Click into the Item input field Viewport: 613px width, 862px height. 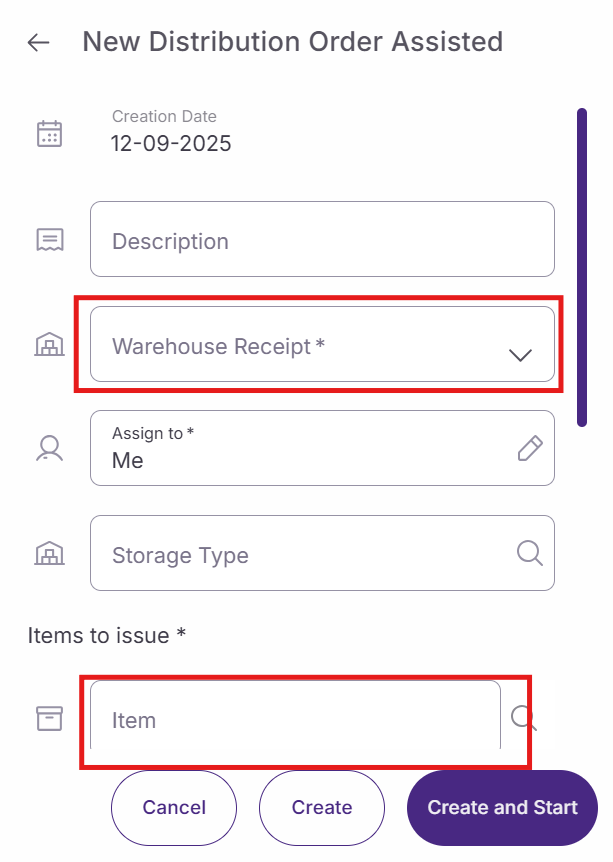click(295, 719)
